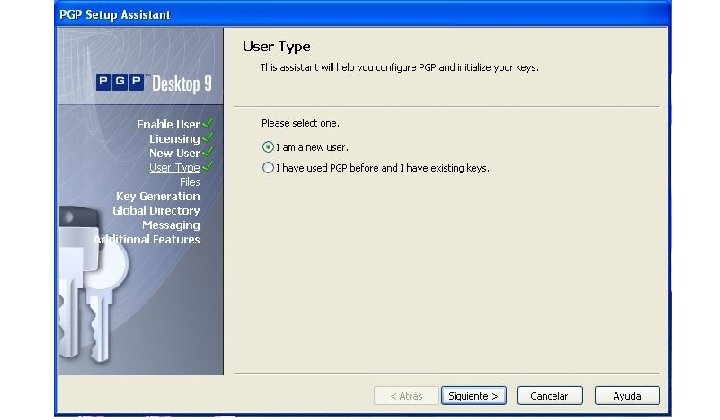This screenshot has height=420, width=720.
Task: Select the Additional Features step
Action: (147, 239)
